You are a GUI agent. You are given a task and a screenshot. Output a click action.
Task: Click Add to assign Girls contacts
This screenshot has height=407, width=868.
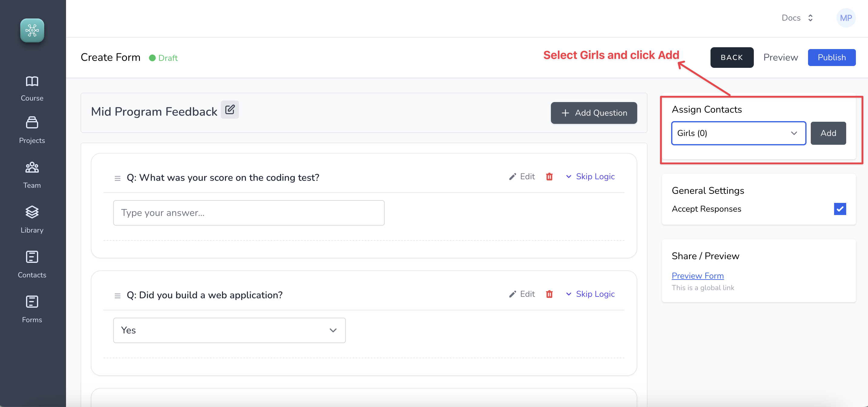tap(828, 133)
